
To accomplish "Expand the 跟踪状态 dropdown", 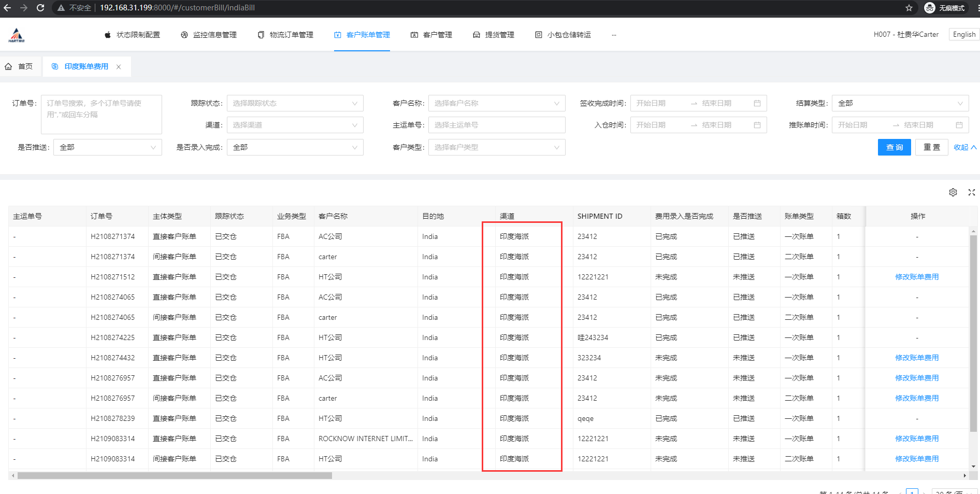I will point(295,103).
